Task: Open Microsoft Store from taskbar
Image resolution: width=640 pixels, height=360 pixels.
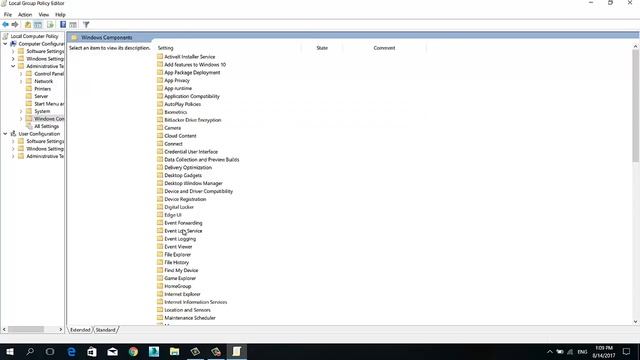Action: coord(92,351)
